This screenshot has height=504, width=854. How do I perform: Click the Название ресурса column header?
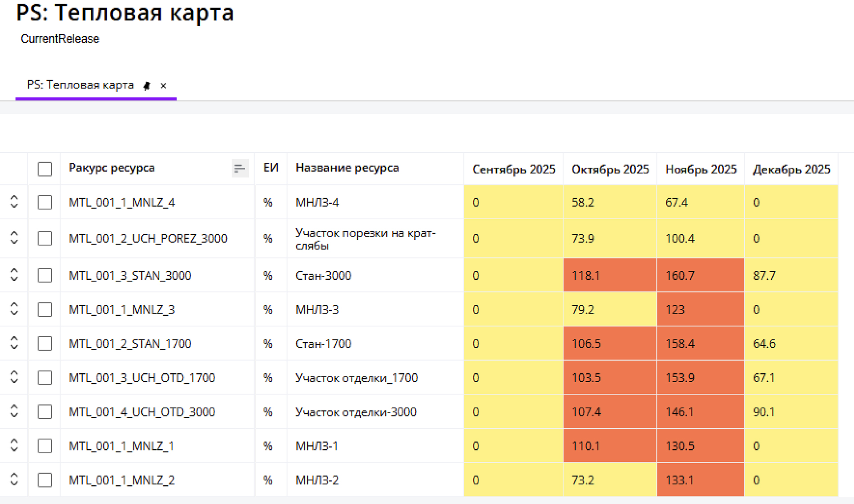(x=347, y=168)
